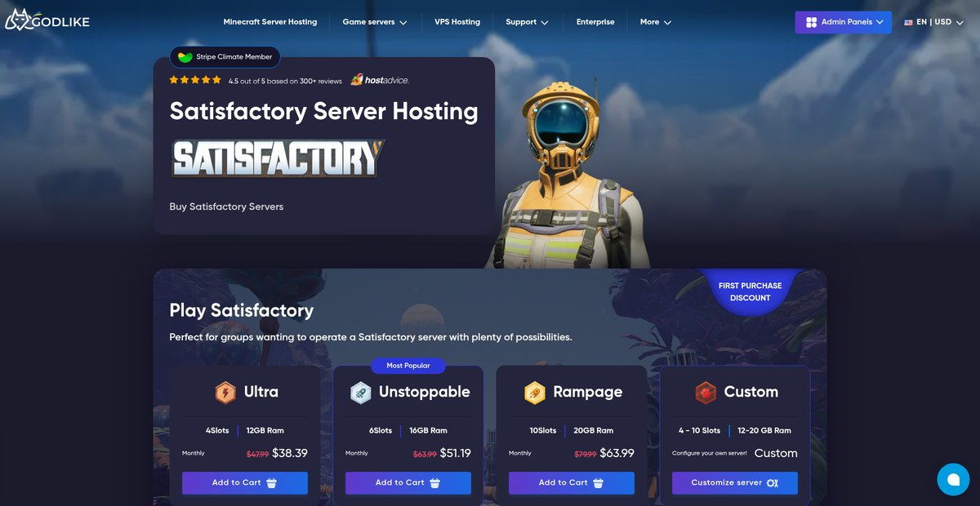Click the Buy Satisfactory Servers text
Viewport: 980px width, 506px height.
tap(226, 206)
